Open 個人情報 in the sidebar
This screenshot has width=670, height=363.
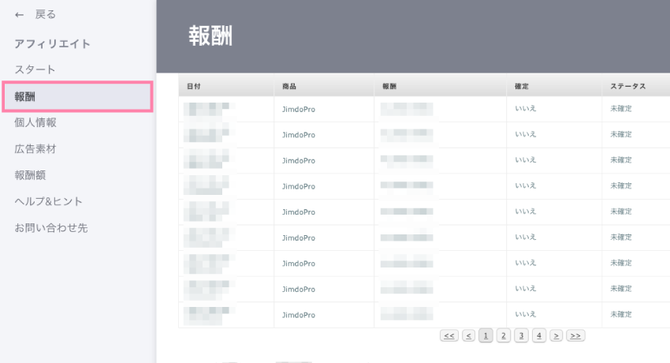pyautogui.click(x=35, y=123)
